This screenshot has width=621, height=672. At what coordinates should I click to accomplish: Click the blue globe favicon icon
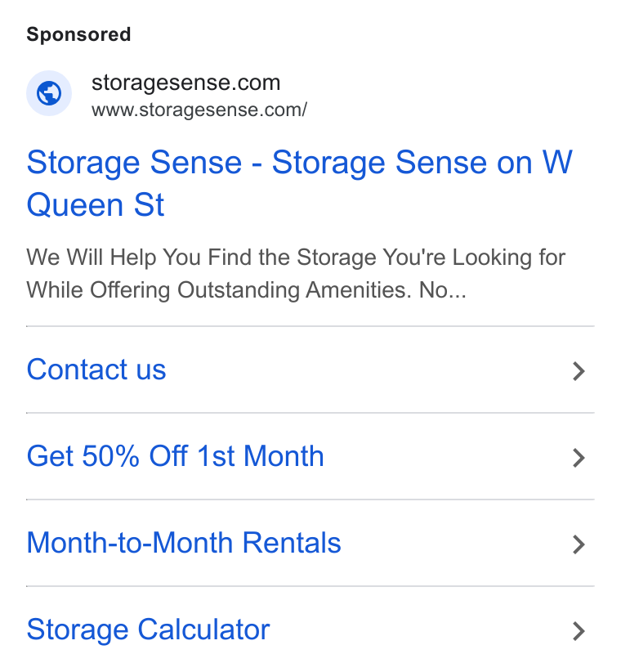49,93
